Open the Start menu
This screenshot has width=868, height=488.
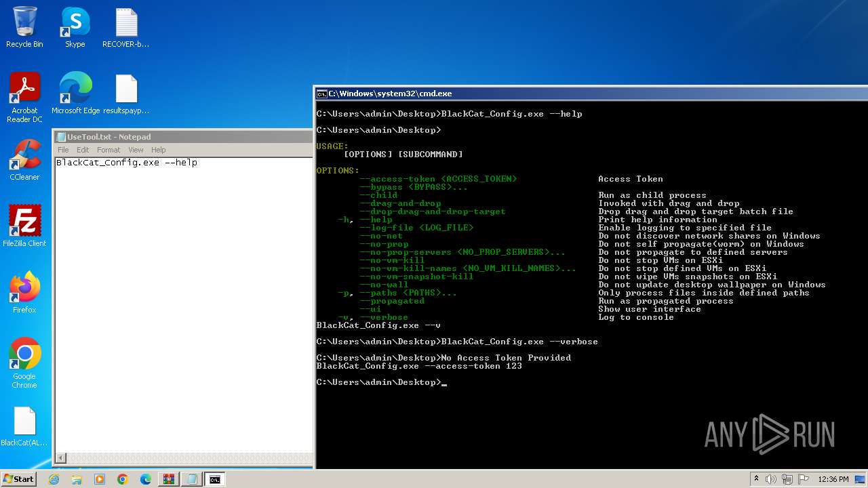tap(18, 479)
